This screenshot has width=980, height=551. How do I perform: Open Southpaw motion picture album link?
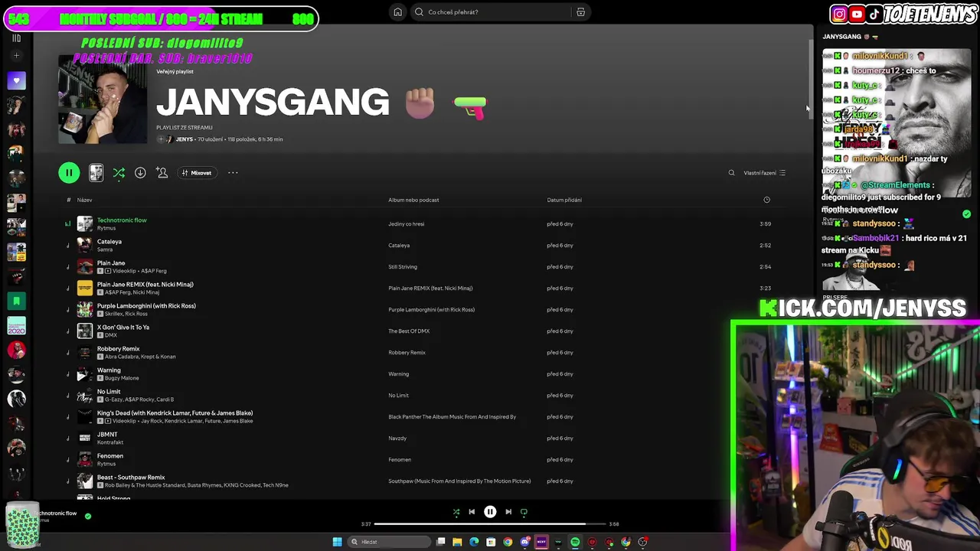click(x=459, y=481)
